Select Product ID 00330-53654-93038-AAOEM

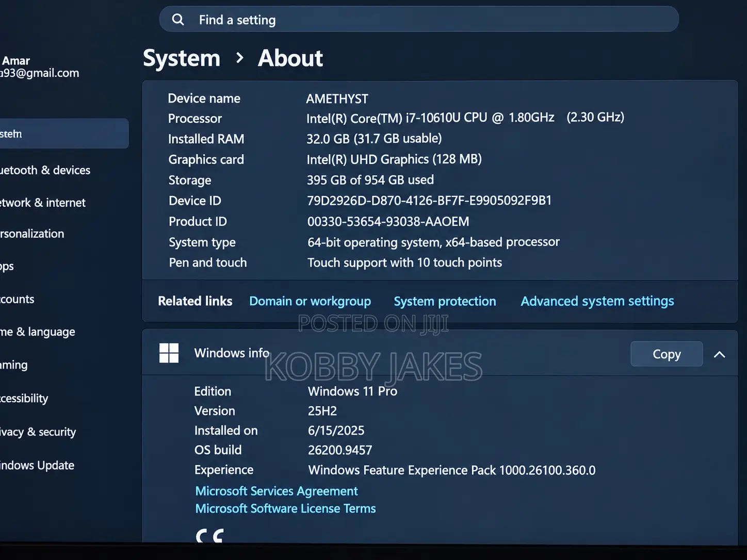[388, 221]
